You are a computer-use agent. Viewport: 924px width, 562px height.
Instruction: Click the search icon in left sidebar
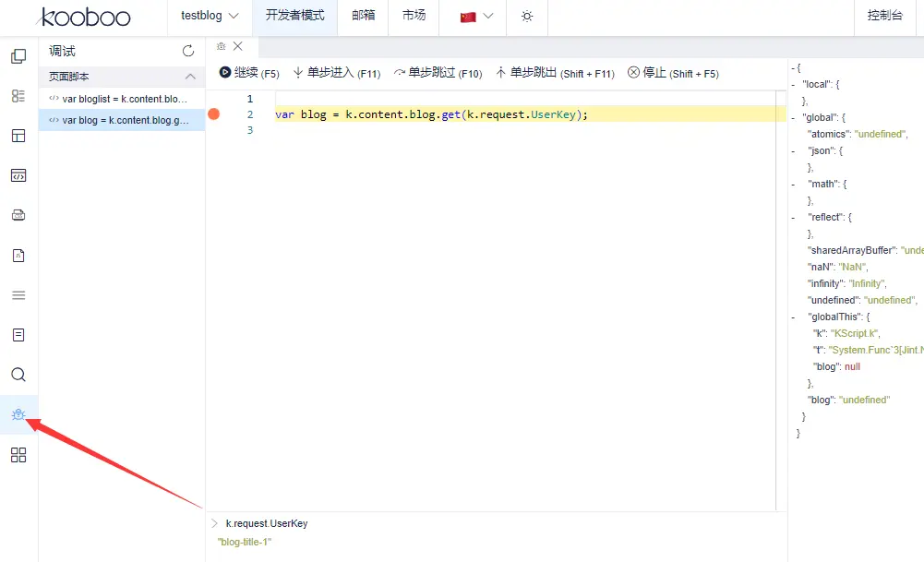(x=18, y=375)
